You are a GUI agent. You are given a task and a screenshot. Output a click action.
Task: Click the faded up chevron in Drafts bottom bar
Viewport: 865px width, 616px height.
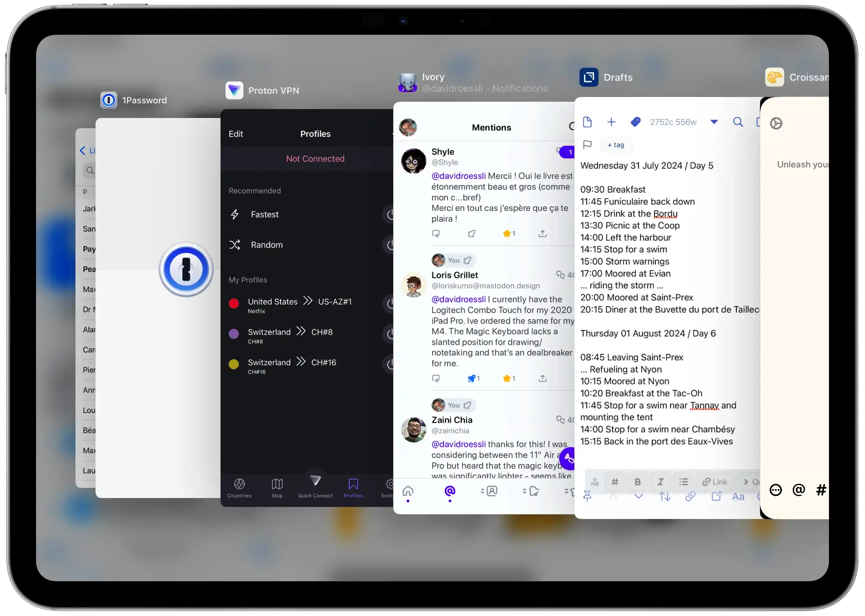click(x=613, y=496)
